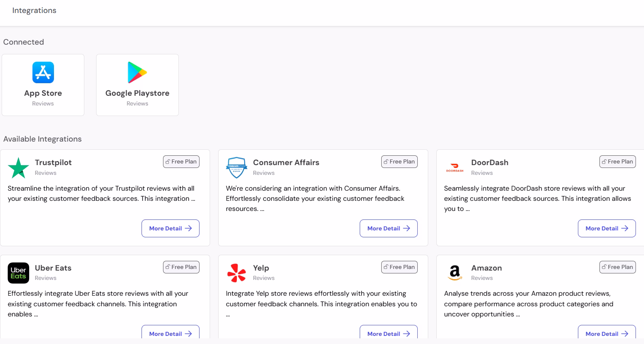Image resolution: width=644 pixels, height=344 pixels.
Task: Open More Detail for Yelp
Action: [389, 332]
